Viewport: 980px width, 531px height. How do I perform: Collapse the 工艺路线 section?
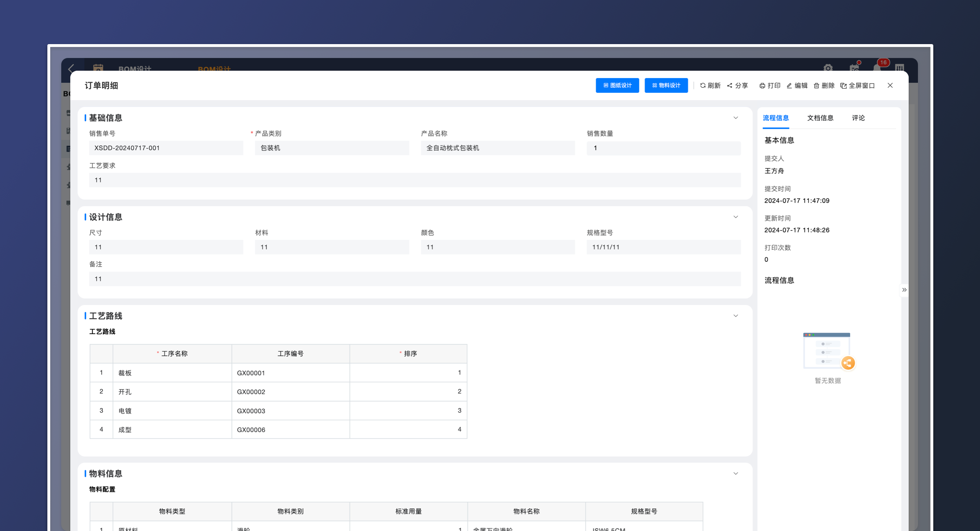click(735, 316)
